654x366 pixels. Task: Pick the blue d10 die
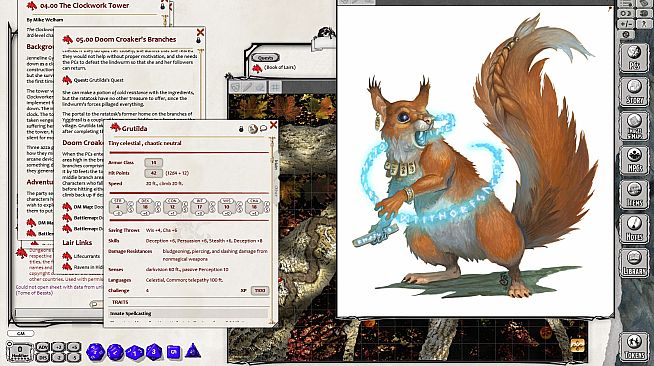point(134,352)
